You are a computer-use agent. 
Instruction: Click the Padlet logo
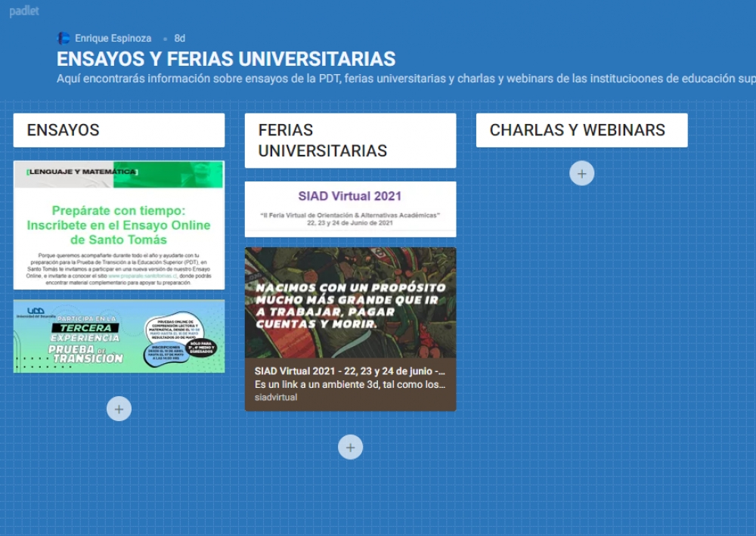(x=24, y=11)
